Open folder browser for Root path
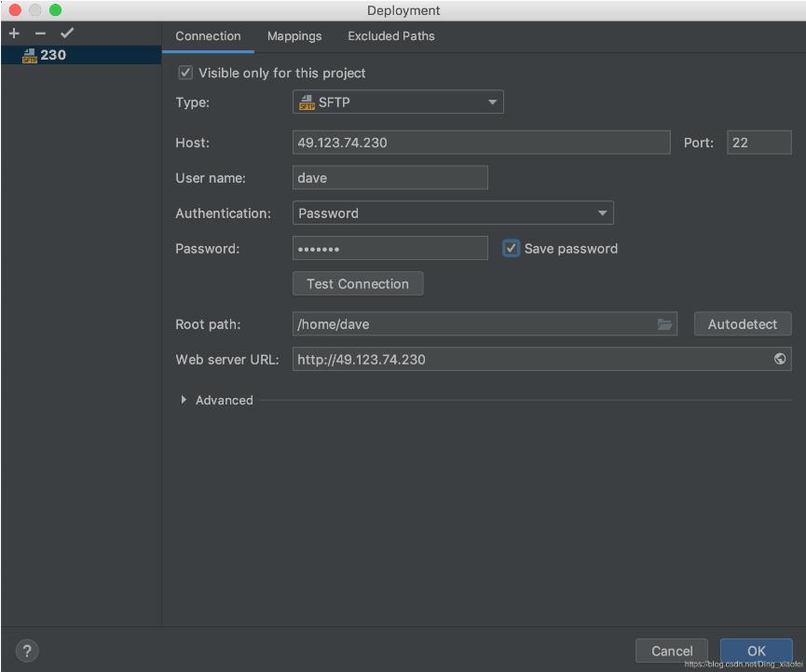The height and width of the screenshot is (672, 806). pos(664,324)
